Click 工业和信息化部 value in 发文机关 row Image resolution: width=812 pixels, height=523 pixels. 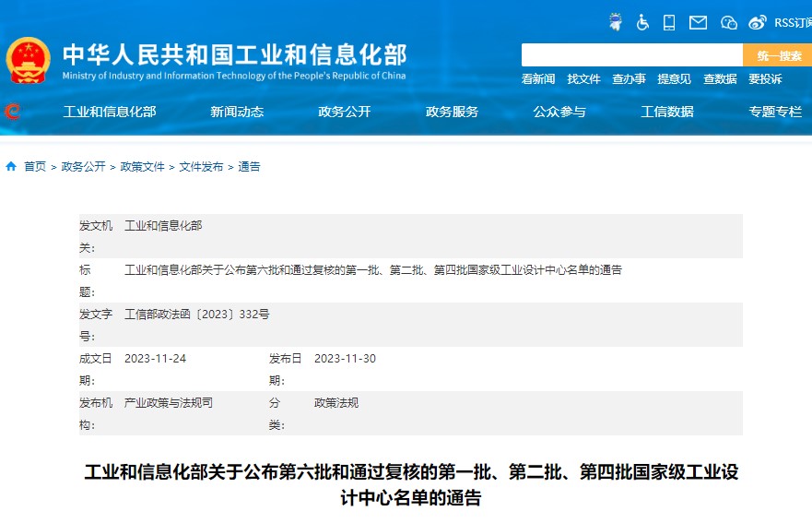(163, 225)
